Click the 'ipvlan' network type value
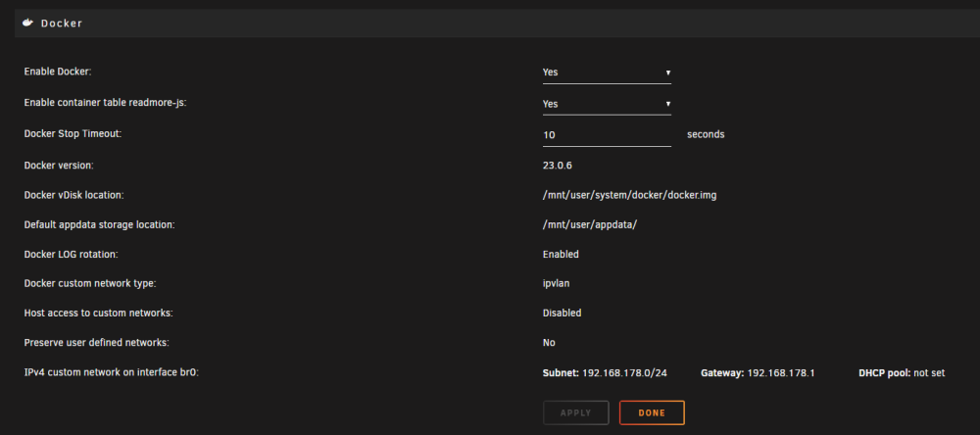The width and height of the screenshot is (980, 435). [556, 283]
